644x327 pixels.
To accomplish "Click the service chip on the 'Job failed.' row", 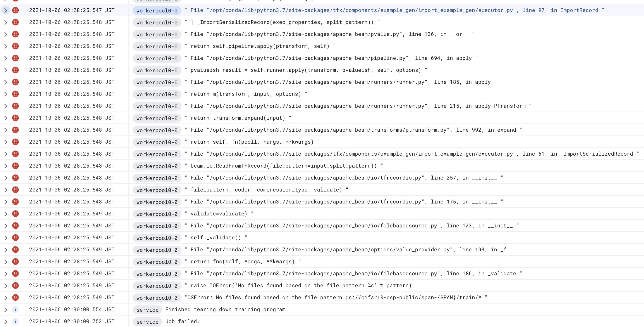I will 147,322.
